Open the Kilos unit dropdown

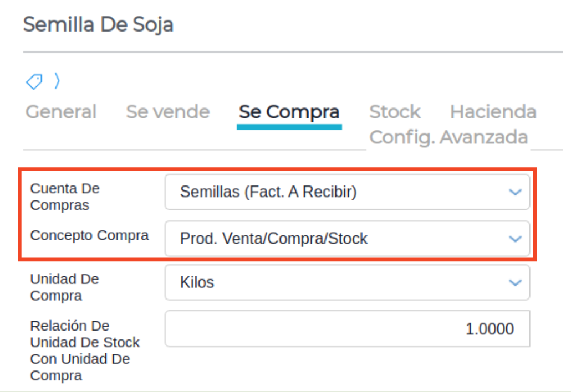tap(338, 282)
